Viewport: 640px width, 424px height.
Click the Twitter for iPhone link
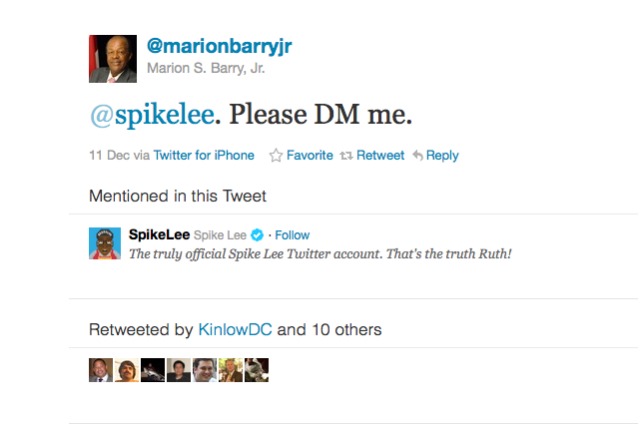[x=204, y=156]
